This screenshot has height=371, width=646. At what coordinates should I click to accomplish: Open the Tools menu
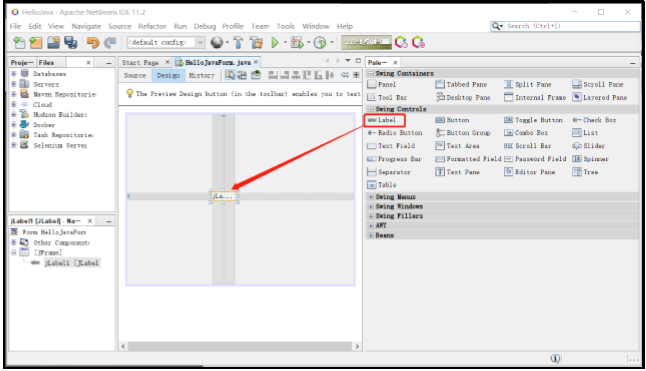[x=286, y=26]
